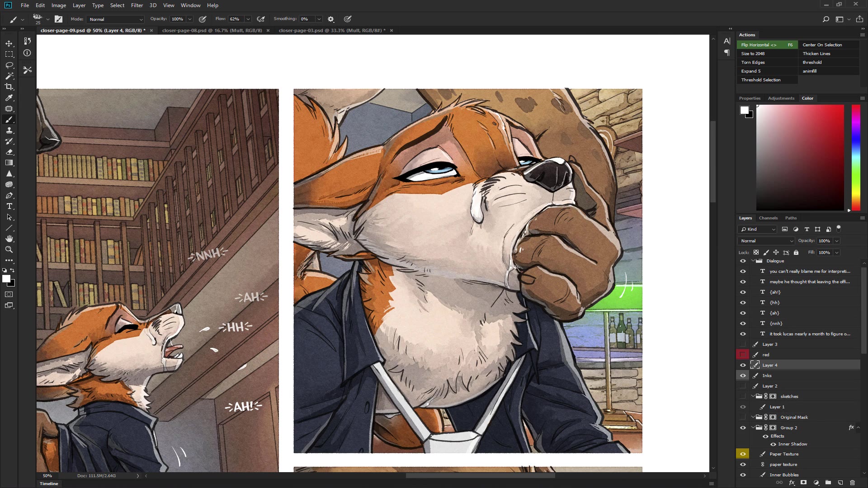The height and width of the screenshot is (488, 868).
Task: Select the Rectangular Marquee tool
Action: point(9,54)
